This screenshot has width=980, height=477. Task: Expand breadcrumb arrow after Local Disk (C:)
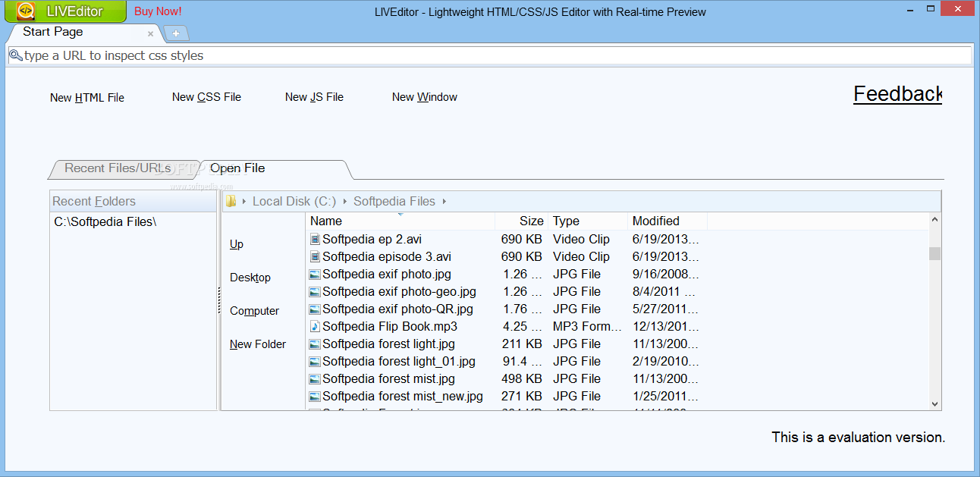point(344,201)
